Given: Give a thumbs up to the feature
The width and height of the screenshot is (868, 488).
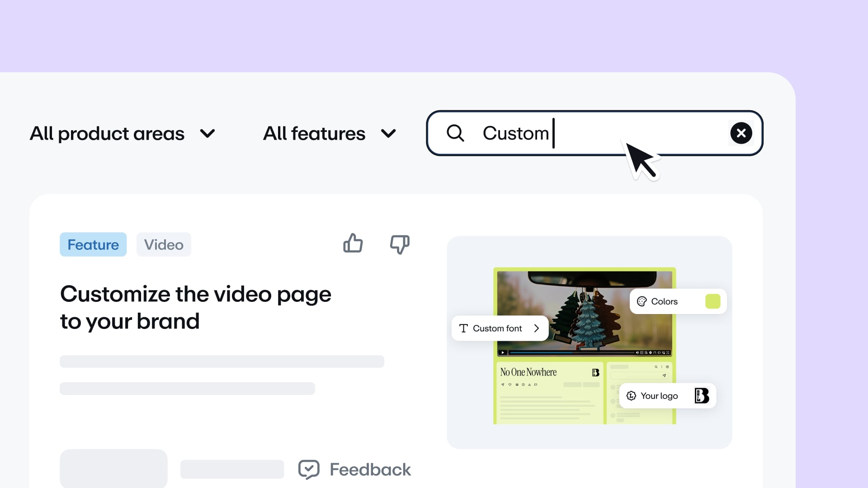Looking at the screenshot, I should (x=353, y=243).
